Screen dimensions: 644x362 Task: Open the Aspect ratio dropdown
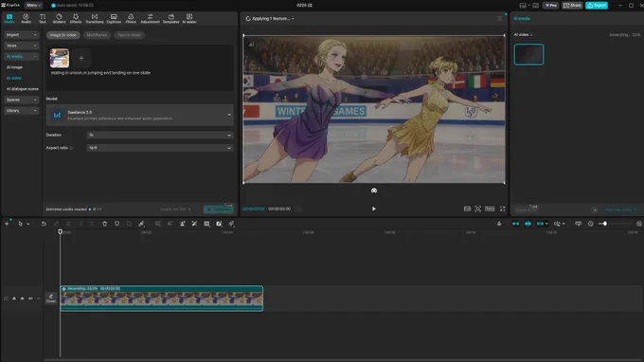pos(160,148)
